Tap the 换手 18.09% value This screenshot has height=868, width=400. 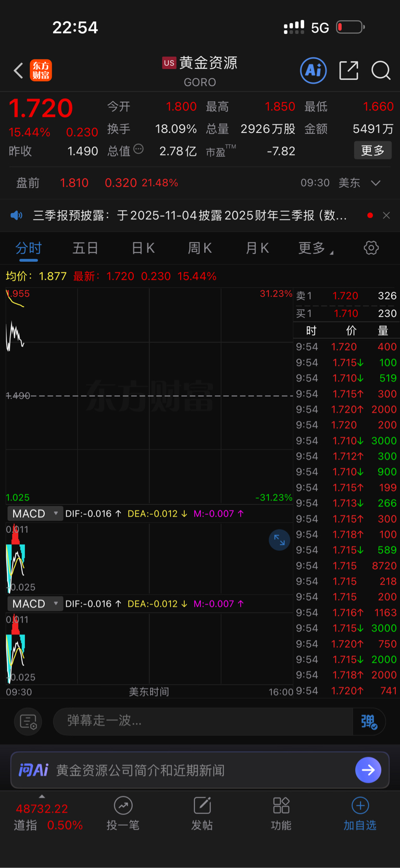tap(176, 129)
